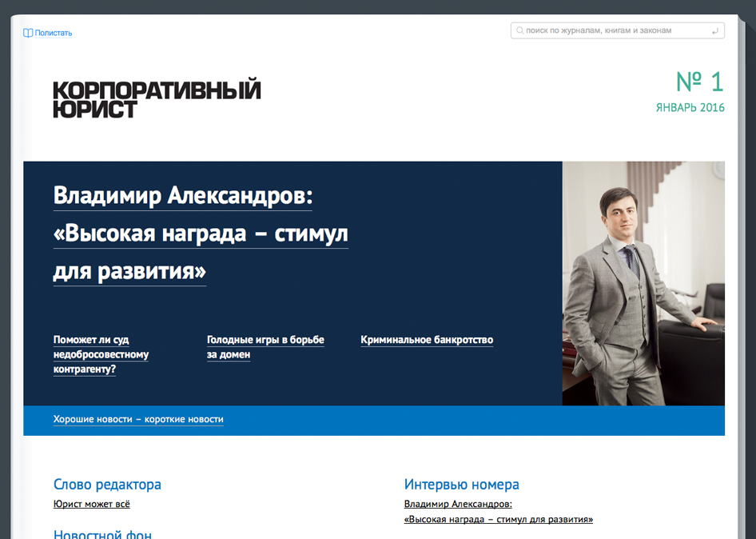This screenshot has width=756, height=539.
Task: Select the № 1 issue number
Action: (x=699, y=82)
